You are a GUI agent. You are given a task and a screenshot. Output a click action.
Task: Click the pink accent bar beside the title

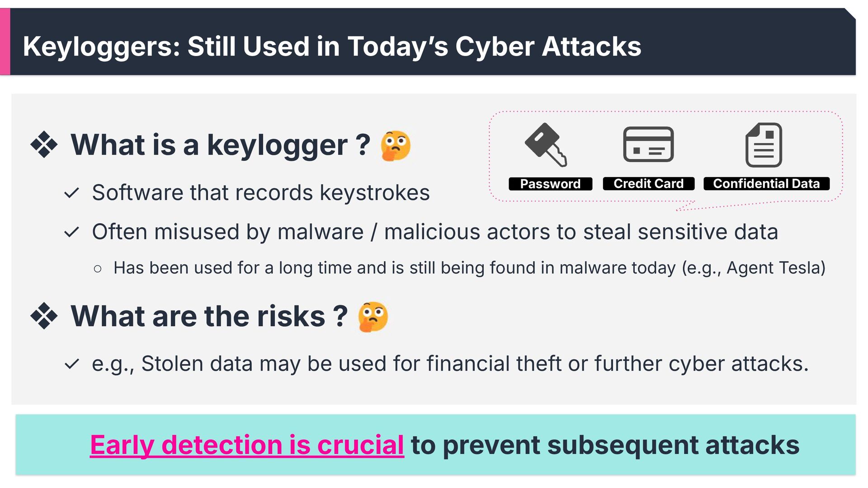coord(5,42)
